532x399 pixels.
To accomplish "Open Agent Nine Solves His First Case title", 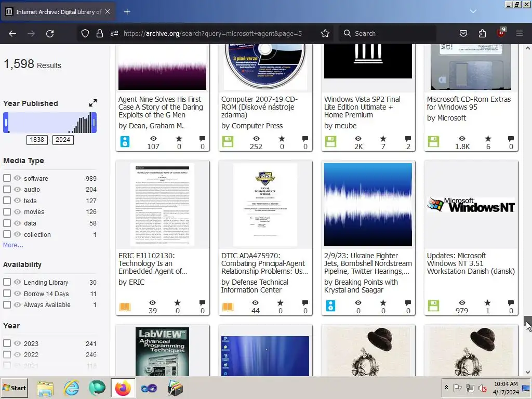I will coord(161,107).
